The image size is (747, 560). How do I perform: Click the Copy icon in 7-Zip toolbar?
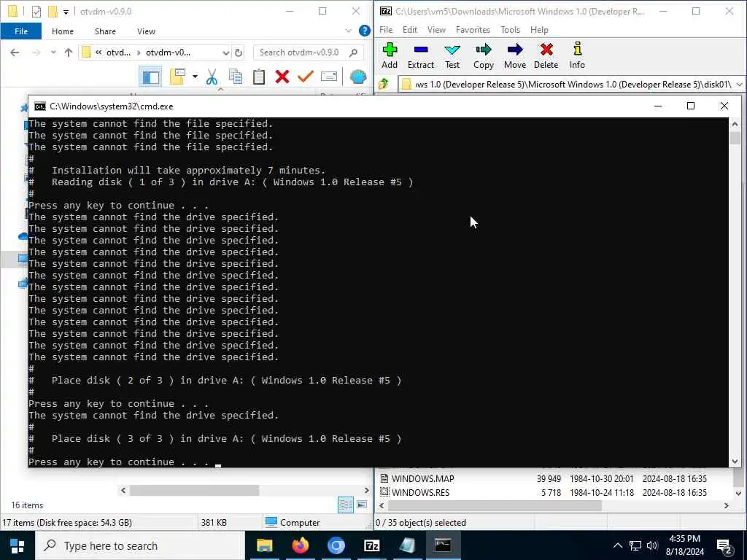pos(483,55)
